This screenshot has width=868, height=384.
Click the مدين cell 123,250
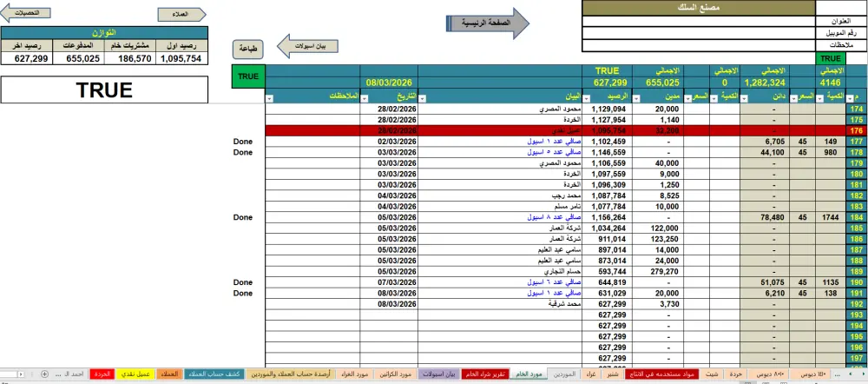tap(657, 240)
